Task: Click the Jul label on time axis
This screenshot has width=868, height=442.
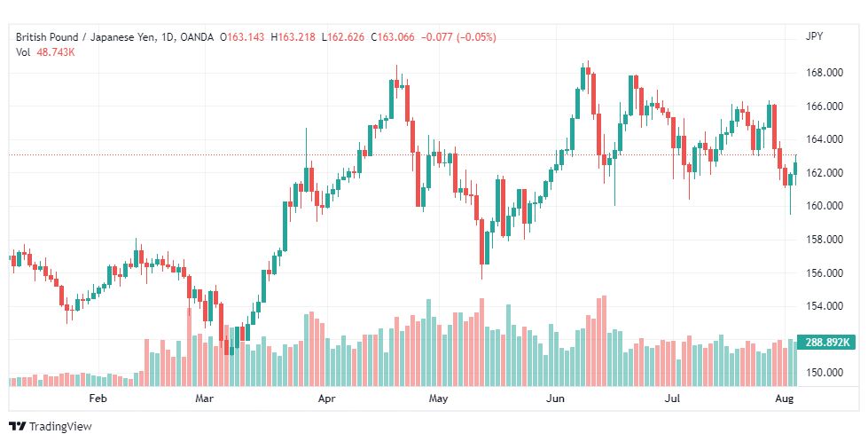Action: [x=672, y=399]
